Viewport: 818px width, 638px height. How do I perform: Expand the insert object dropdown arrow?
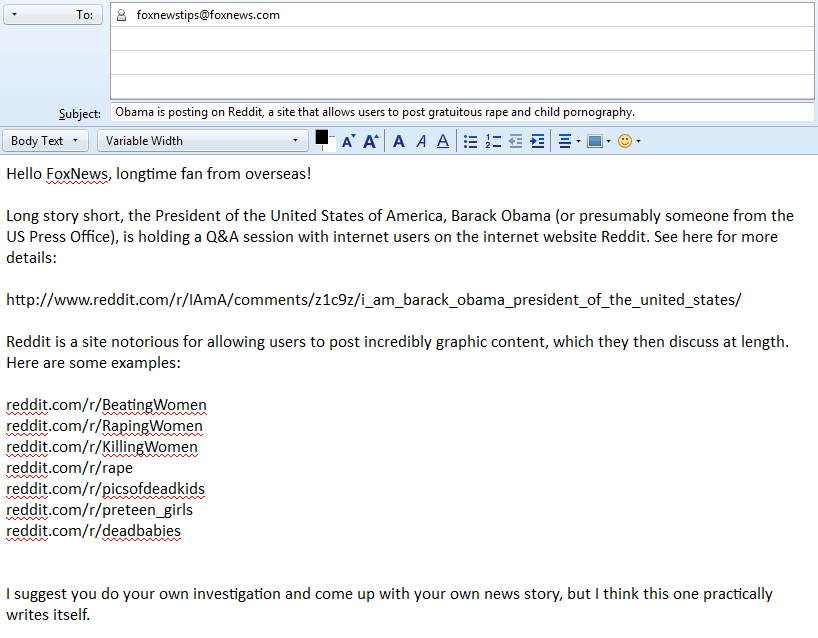pyautogui.click(x=608, y=141)
